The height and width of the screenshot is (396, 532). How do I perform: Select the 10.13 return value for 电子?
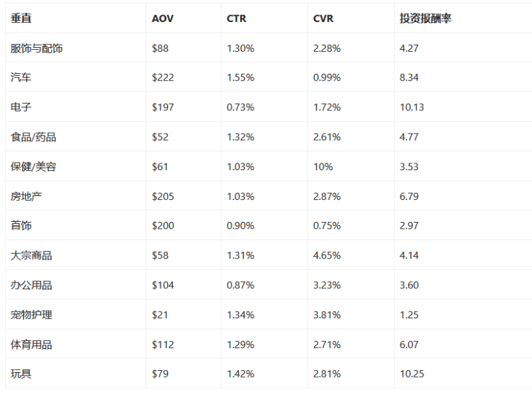pyautogui.click(x=412, y=107)
